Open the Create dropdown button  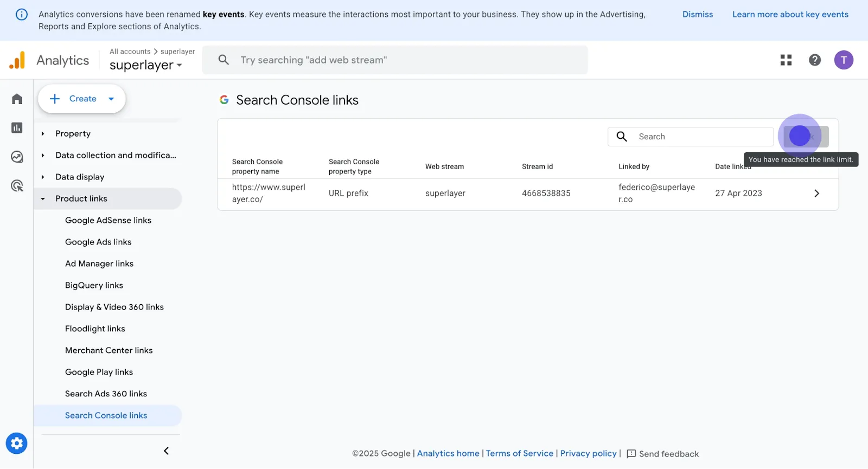click(82, 99)
